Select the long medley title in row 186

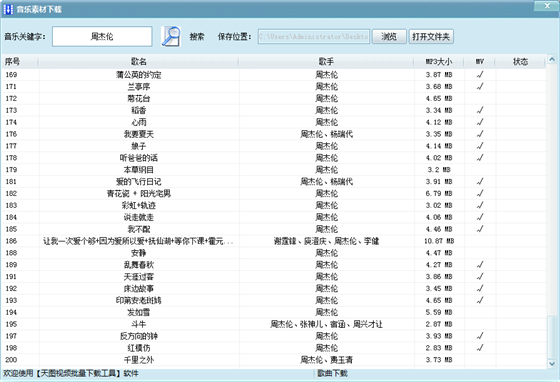pos(139,241)
